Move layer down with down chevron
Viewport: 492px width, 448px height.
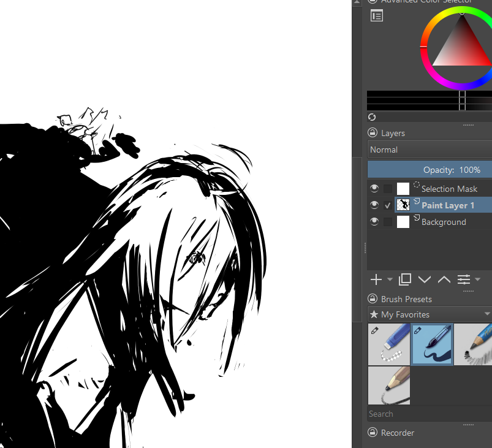(x=425, y=279)
